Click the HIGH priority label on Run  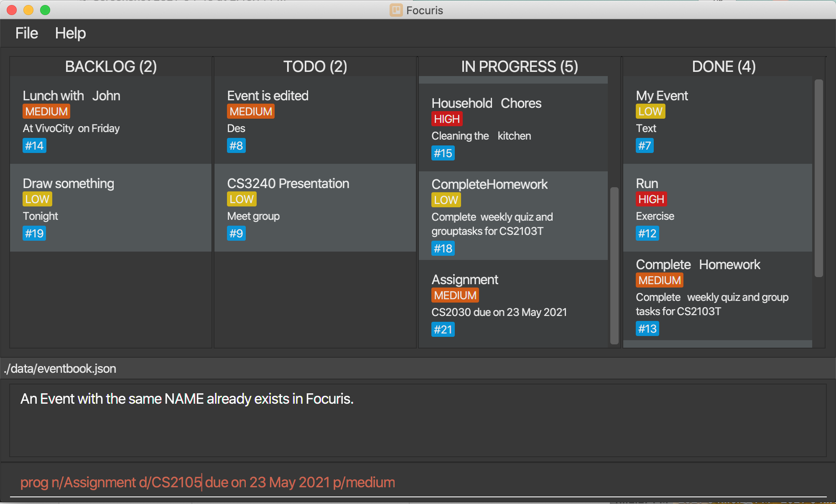[x=651, y=199]
